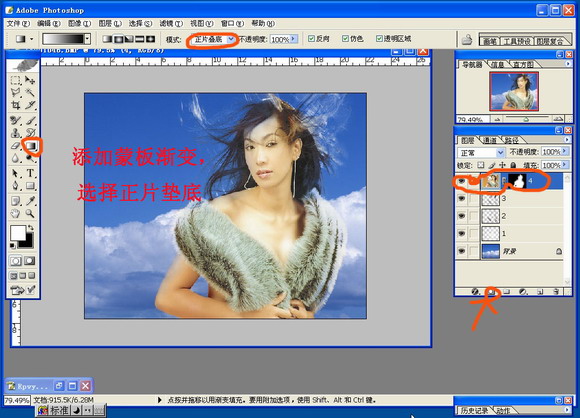Image resolution: width=580 pixels, height=418 pixels.
Task: Select the Dodge tool
Action: tap(30, 158)
